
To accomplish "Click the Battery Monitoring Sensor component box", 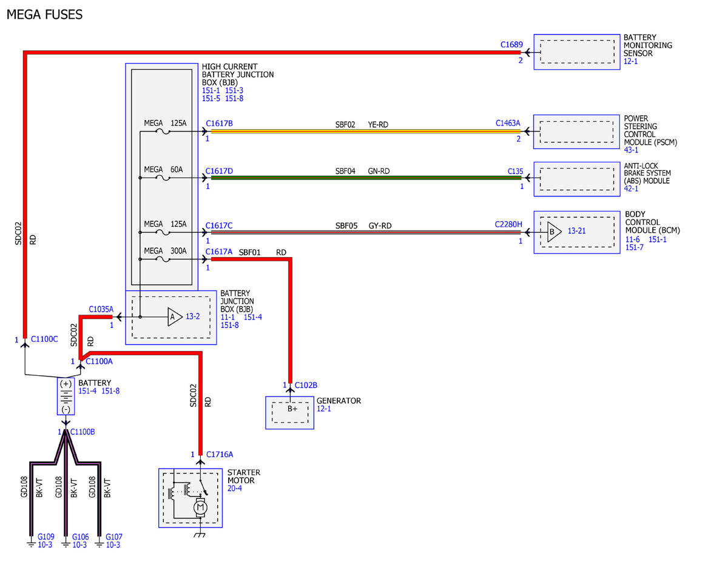I will tap(576, 52).
